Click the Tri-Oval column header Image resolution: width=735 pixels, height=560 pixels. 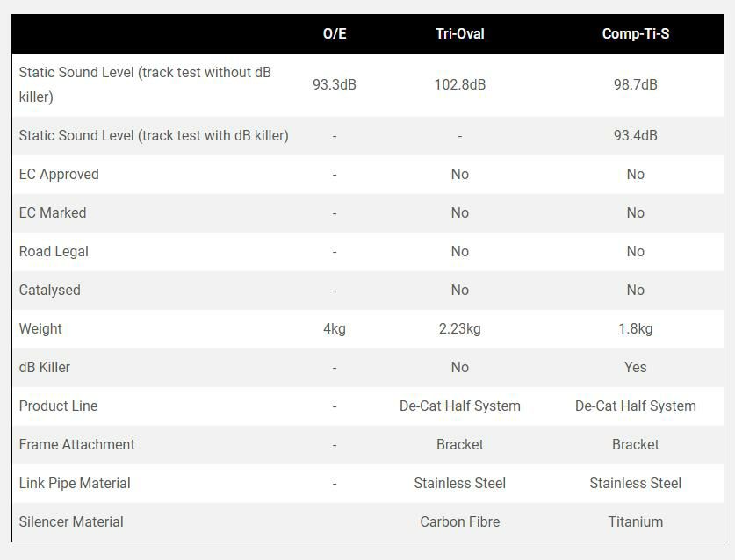click(459, 34)
